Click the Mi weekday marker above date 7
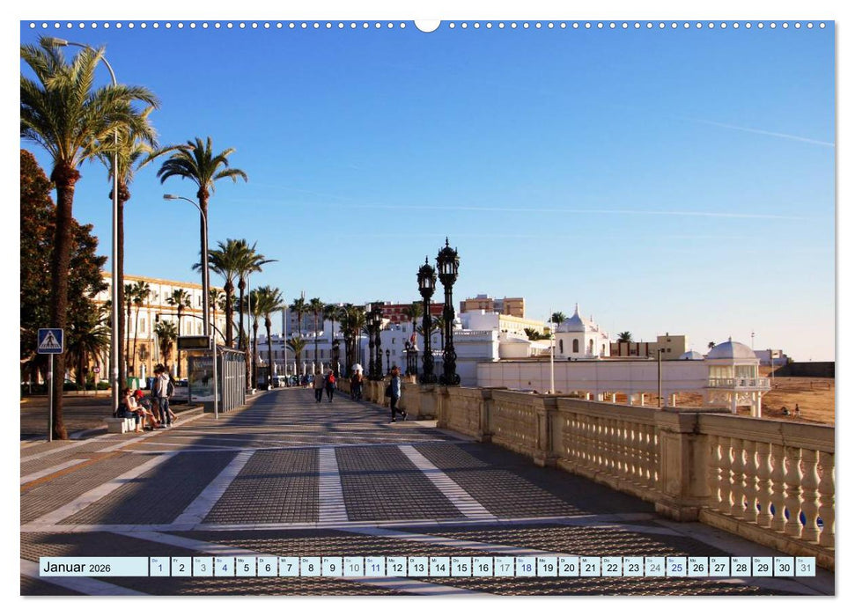Screen dimensions: 855x616 (x=284, y=560)
